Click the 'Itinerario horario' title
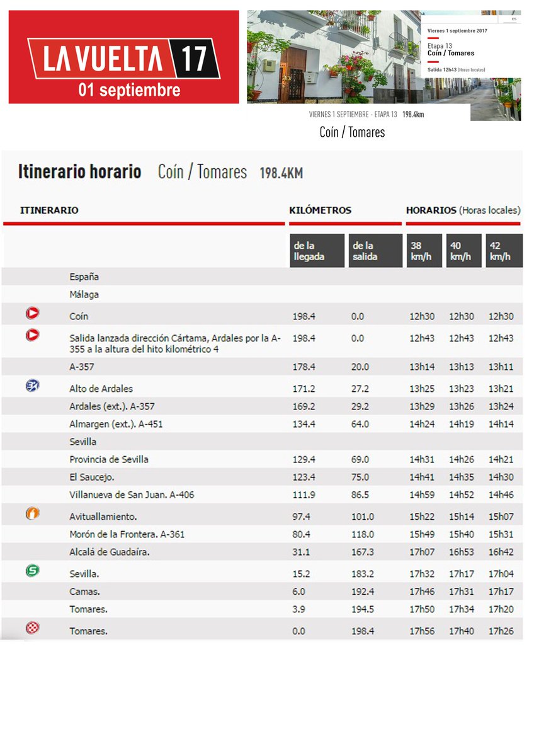The height and width of the screenshot is (756, 534). pos(79,171)
